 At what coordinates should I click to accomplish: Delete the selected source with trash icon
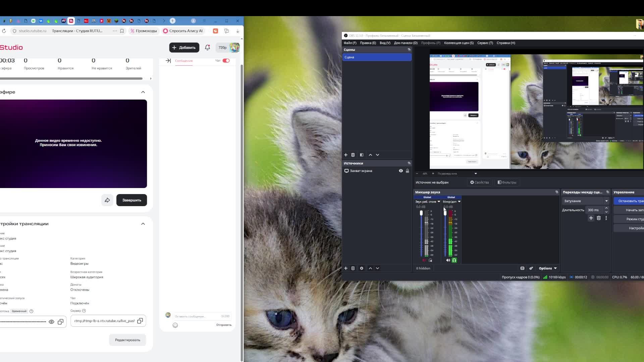click(353, 268)
